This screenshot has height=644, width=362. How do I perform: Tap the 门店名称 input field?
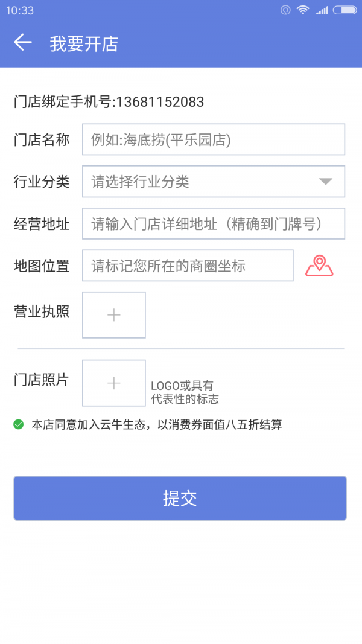point(214,139)
